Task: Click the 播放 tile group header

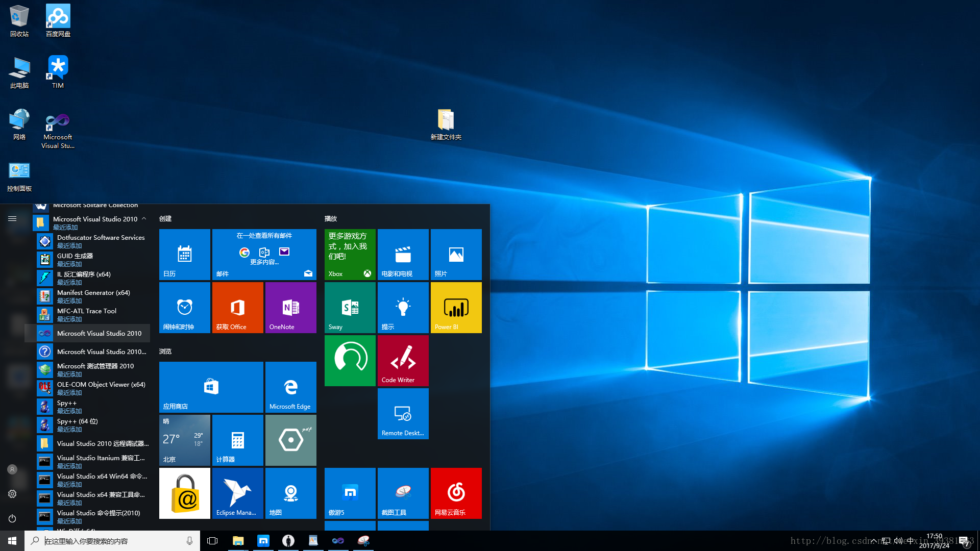Action: pyautogui.click(x=331, y=218)
